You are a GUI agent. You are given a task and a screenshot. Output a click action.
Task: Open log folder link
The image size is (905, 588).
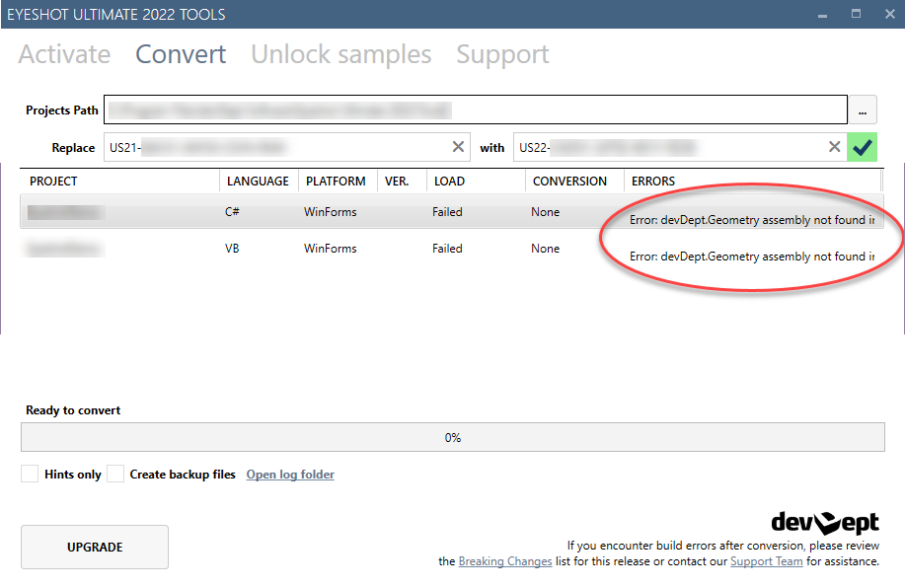point(290,475)
